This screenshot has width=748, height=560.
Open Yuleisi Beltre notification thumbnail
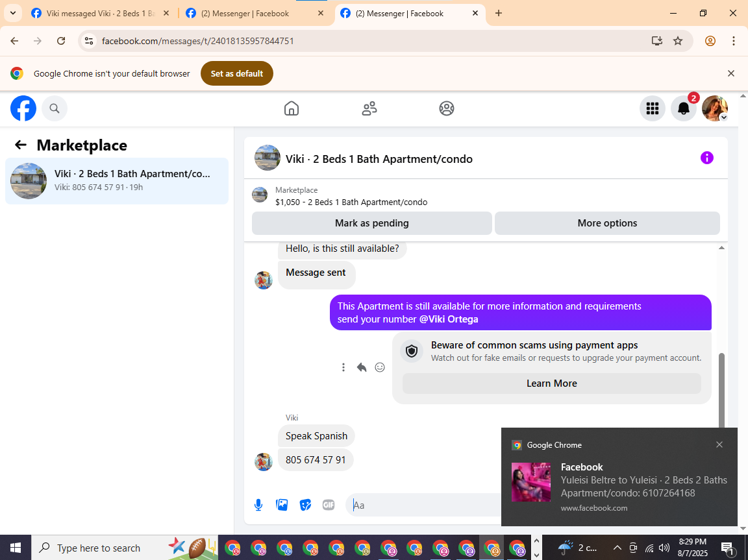click(x=531, y=482)
